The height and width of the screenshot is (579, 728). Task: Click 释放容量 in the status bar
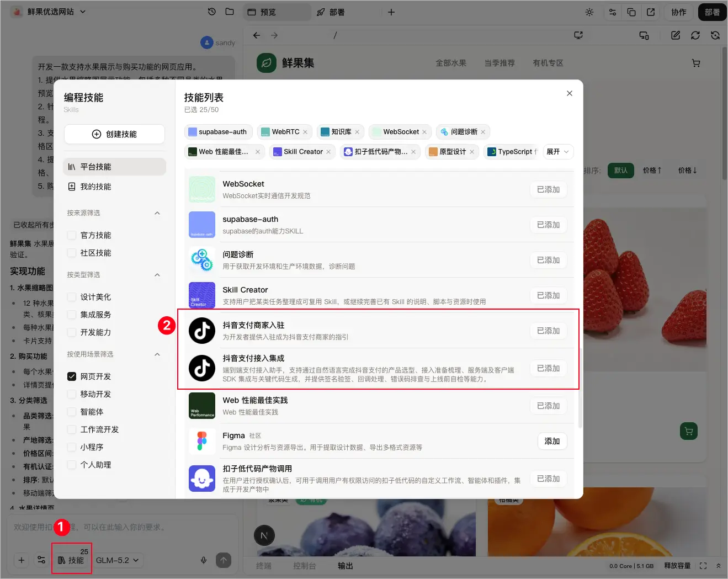(x=677, y=566)
